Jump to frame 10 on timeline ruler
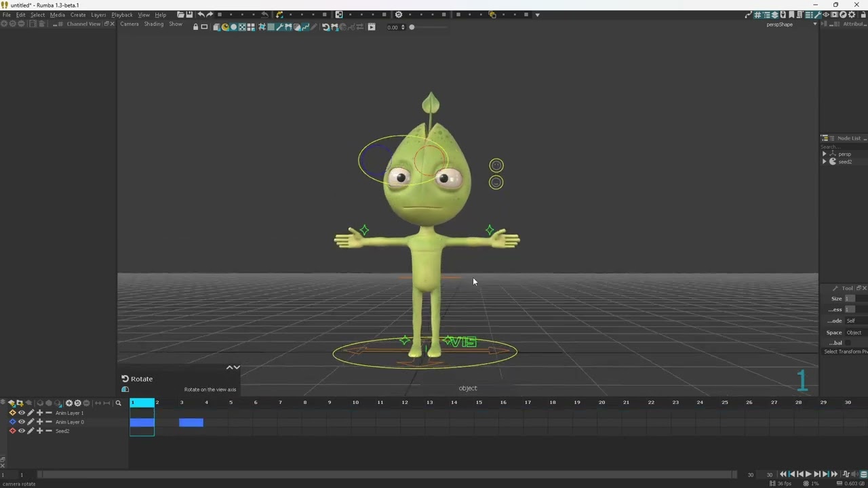 pos(355,403)
